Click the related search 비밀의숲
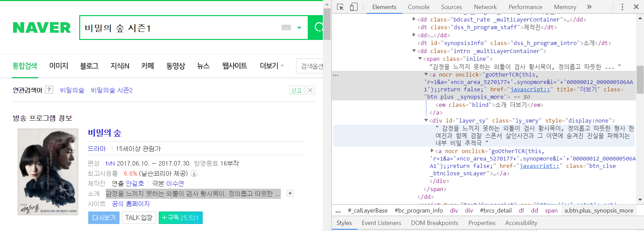Image resolution: width=644 pixels, height=231 pixels. pyautogui.click(x=72, y=90)
